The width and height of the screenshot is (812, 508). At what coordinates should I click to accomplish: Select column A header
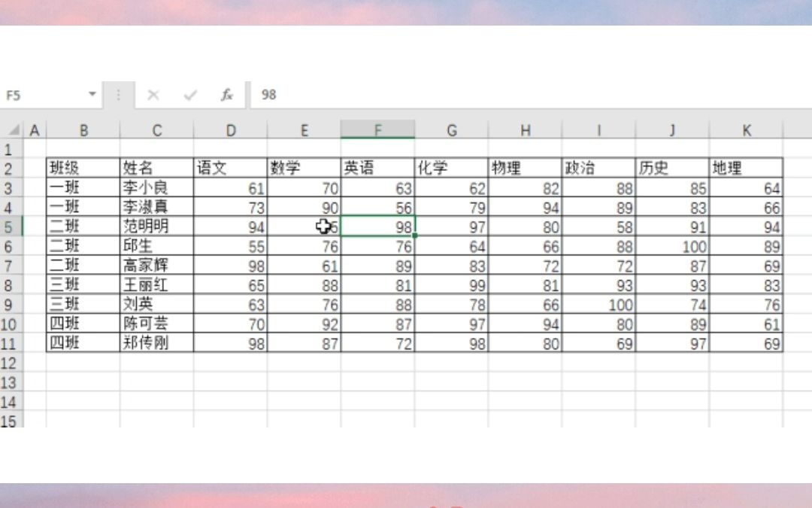pos(34,129)
